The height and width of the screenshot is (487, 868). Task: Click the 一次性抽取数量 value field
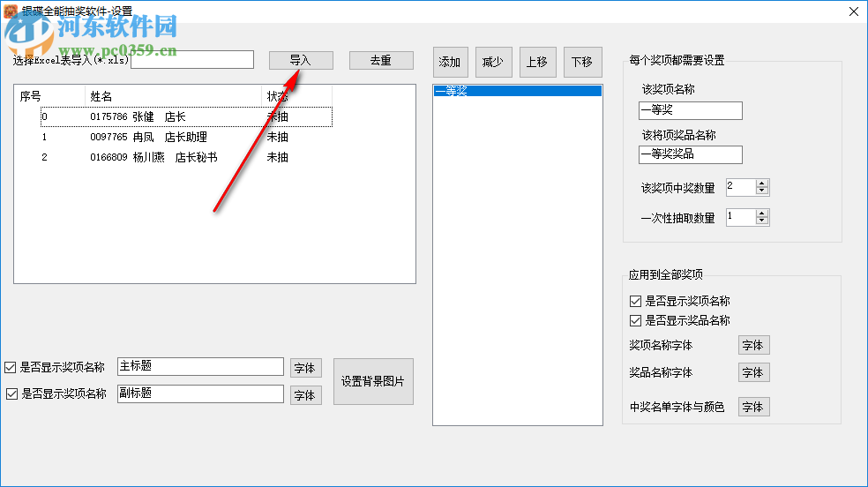741,217
